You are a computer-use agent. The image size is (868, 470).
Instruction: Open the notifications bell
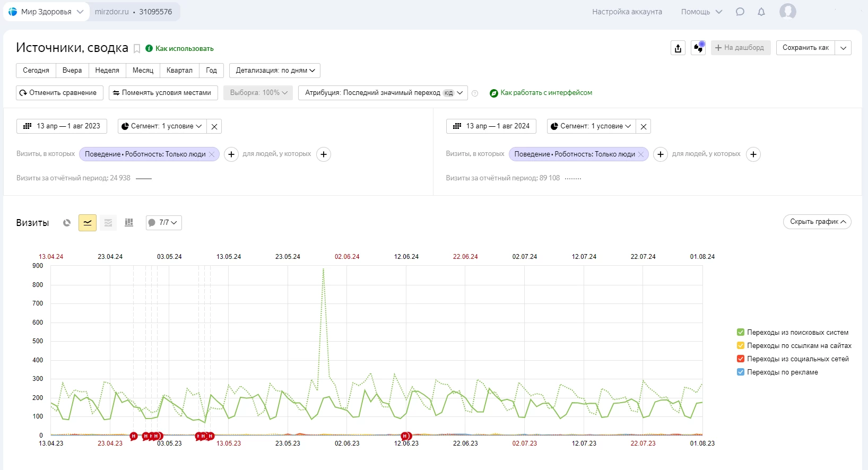click(761, 12)
